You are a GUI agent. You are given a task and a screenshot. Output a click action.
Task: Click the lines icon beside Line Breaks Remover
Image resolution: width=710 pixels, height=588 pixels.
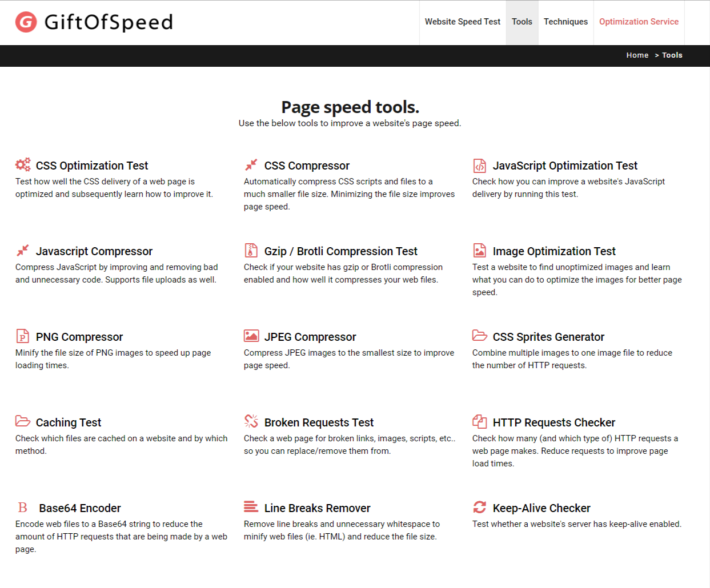pos(251,506)
